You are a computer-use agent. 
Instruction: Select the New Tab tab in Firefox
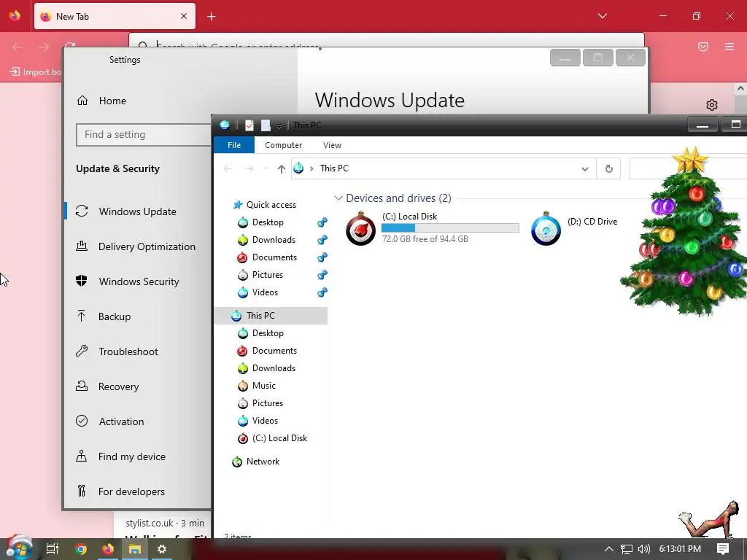tap(115, 16)
